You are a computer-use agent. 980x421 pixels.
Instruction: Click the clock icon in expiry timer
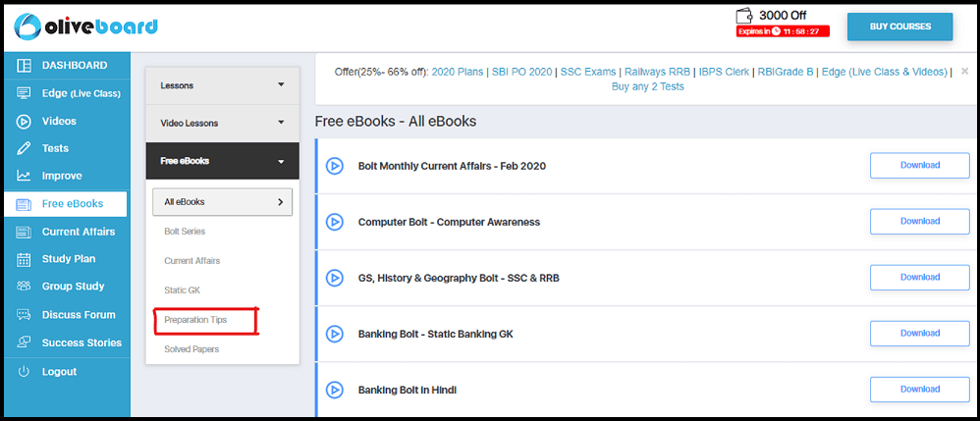pyautogui.click(x=776, y=31)
